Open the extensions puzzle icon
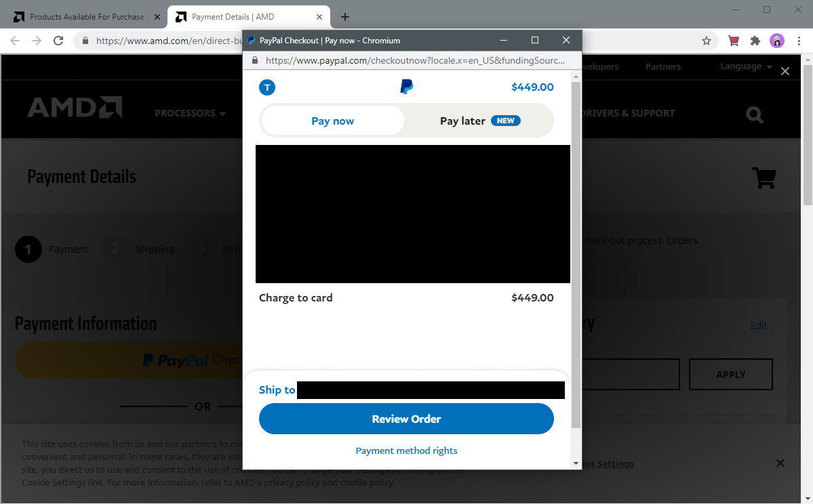813x504 pixels. (755, 41)
